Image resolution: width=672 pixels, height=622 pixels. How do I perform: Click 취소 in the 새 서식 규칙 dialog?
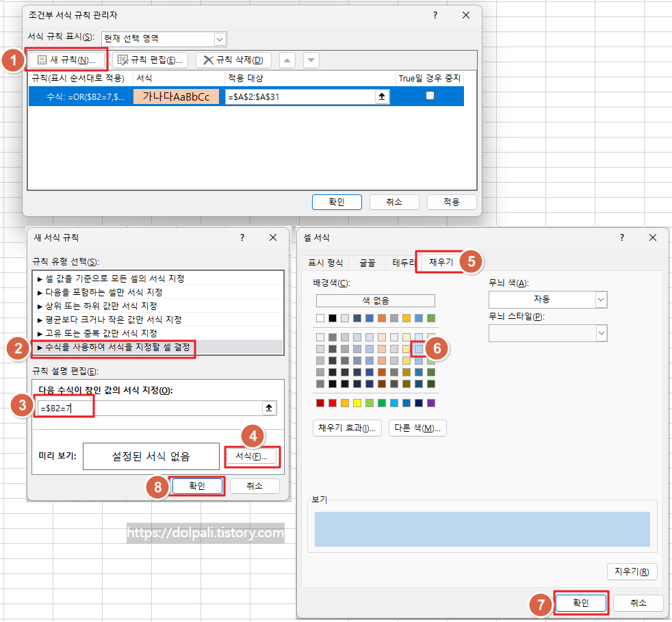[255, 486]
